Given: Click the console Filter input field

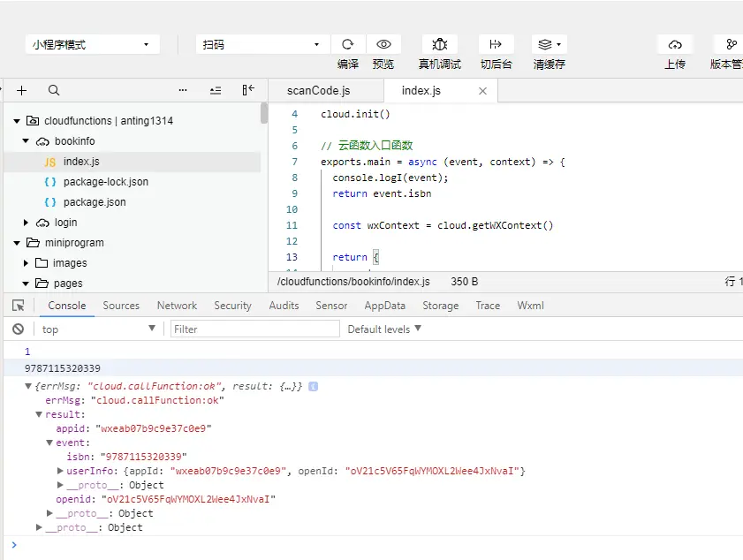Looking at the screenshot, I should [255, 329].
